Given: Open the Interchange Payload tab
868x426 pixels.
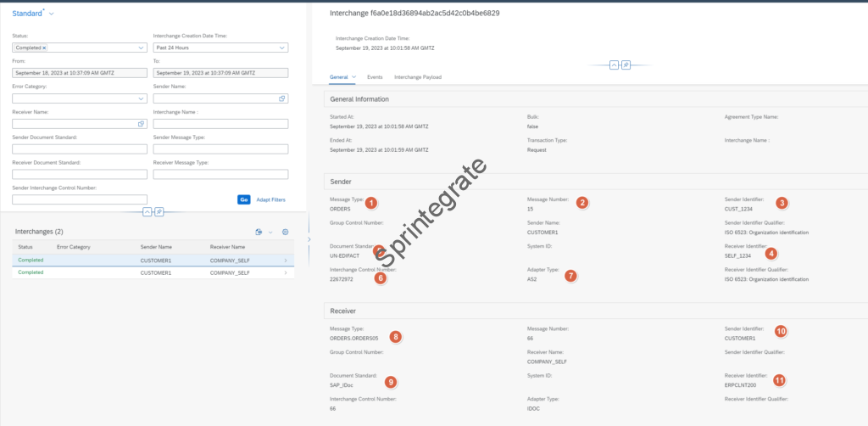Looking at the screenshot, I should click(417, 77).
